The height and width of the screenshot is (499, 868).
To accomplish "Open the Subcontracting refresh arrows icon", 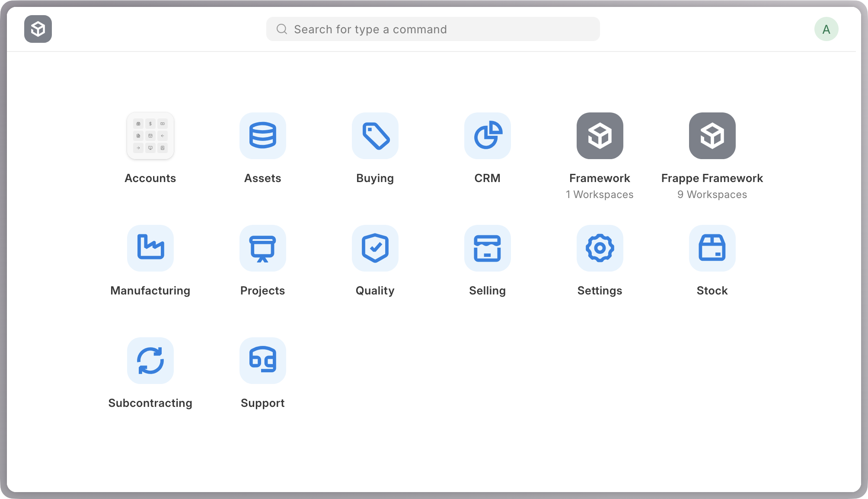I will click(150, 361).
